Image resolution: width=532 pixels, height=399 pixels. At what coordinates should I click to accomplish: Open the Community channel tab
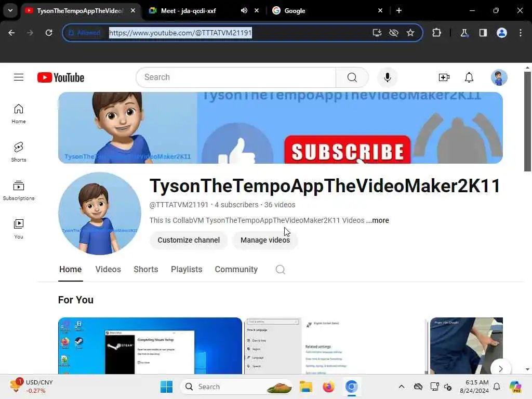[236, 270]
